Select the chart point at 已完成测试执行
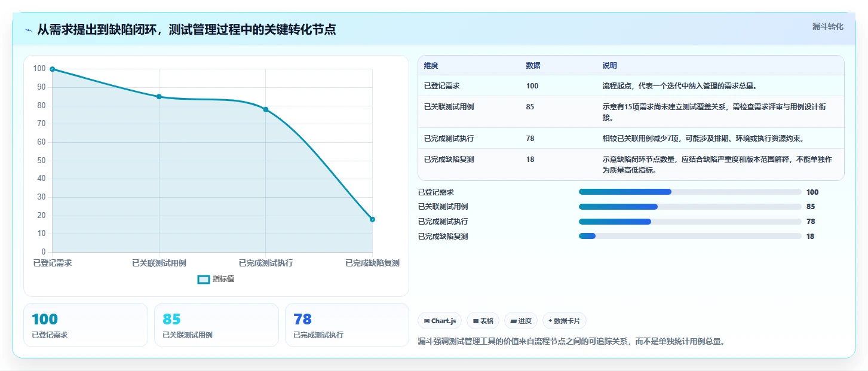This screenshot has height=371, width=868. (x=266, y=109)
